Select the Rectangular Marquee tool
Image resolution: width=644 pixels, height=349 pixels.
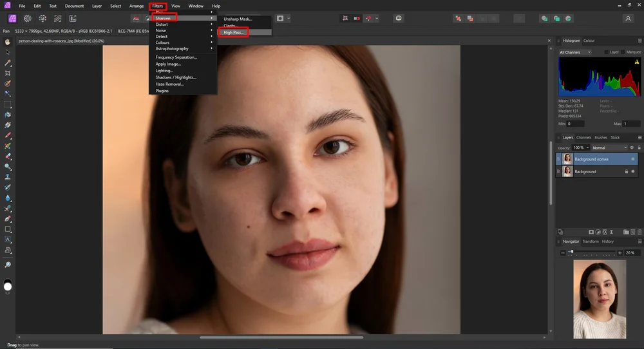pos(7,104)
